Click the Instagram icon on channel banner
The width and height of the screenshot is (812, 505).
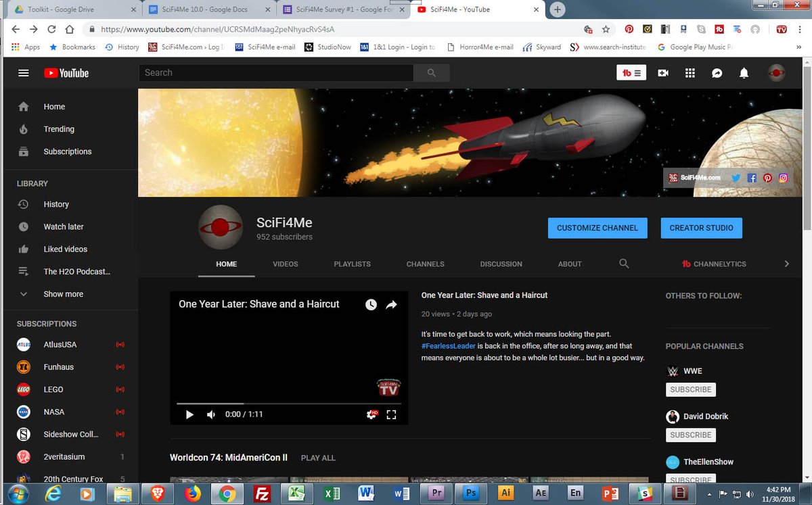[x=784, y=178]
